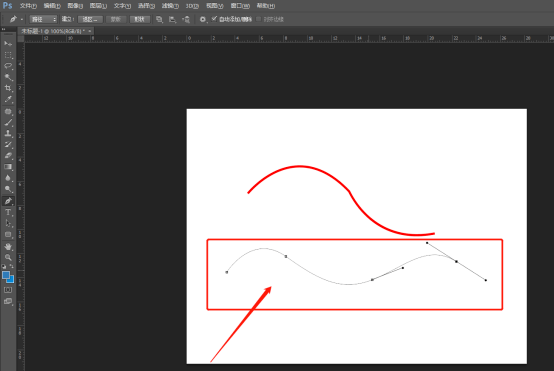Choose the Hand tool
This screenshot has height=371, width=554.
point(8,246)
